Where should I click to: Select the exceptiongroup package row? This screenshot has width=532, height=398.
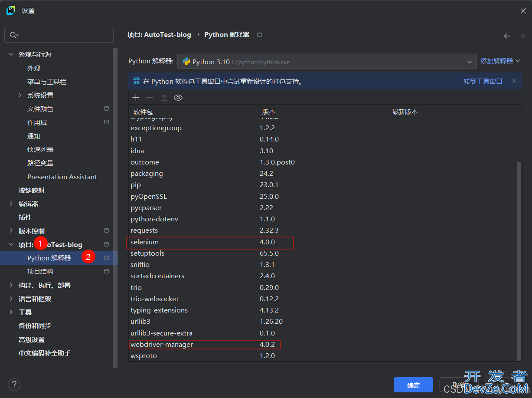coord(323,128)
